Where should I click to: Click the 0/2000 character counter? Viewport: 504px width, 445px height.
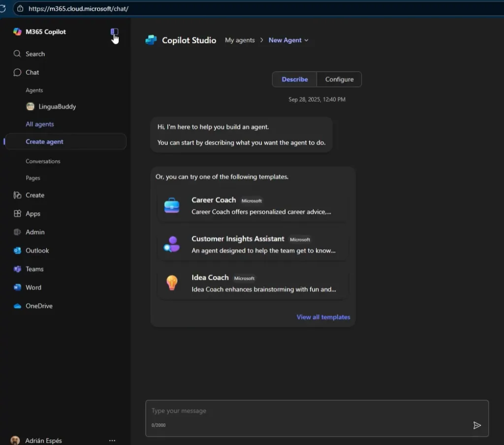click(x=158, y=425)
